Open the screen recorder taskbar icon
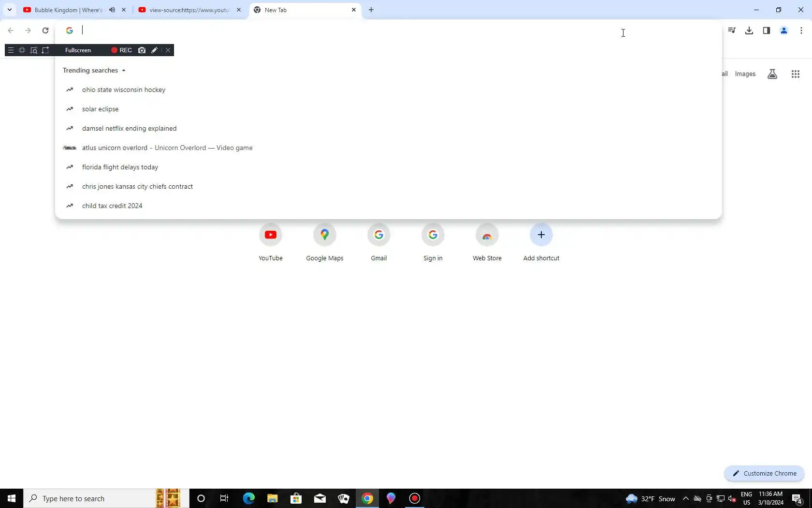The width and height of the screenshot is (812, 508). click(415, 498)
